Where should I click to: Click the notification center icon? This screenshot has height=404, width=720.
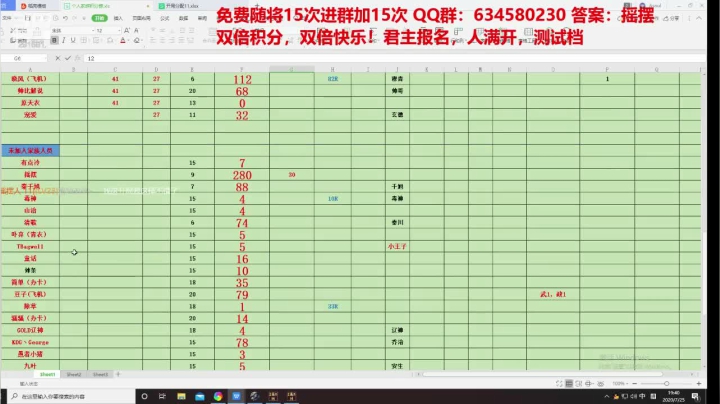(695, 396)
